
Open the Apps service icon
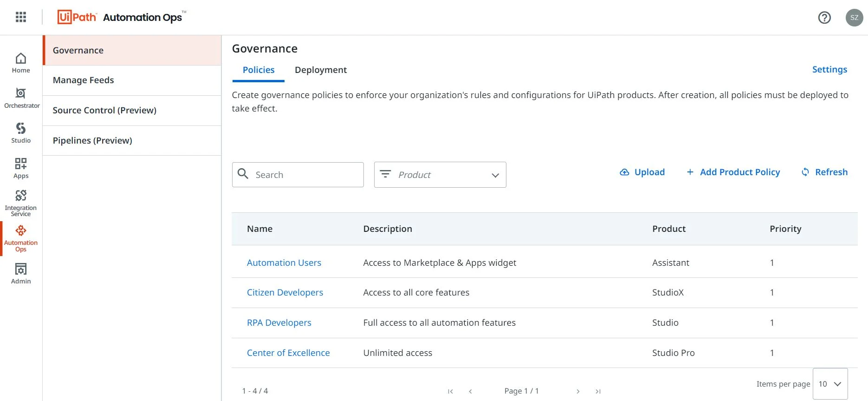(x=21, y=168)
